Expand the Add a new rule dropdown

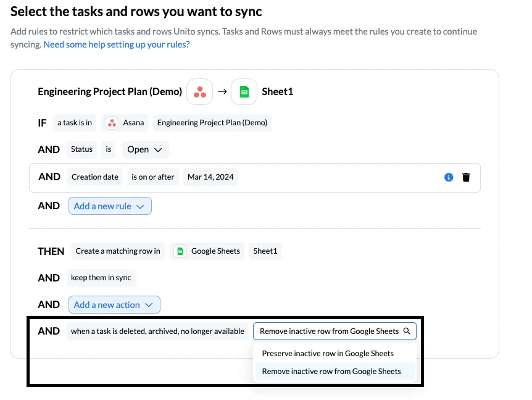(110, 206)
